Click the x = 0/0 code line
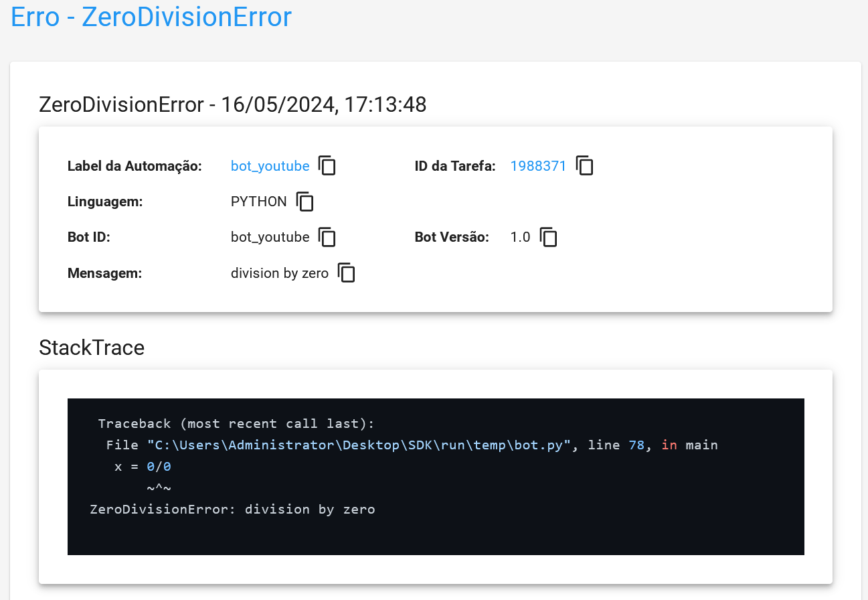Viewport: 868px width, 600px height. 143,467
